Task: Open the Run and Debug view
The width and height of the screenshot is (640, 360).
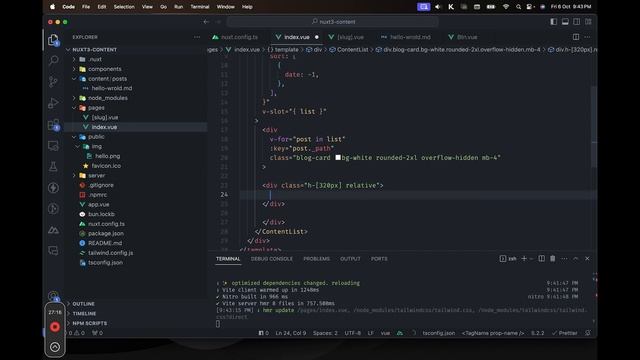Action: (53, 103)
